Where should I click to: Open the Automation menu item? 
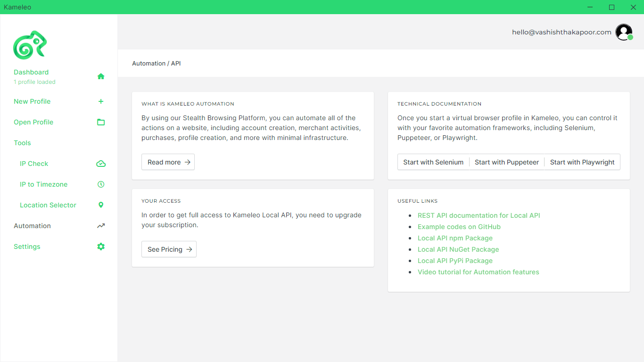pyautogui.click(x=32, y=226)
